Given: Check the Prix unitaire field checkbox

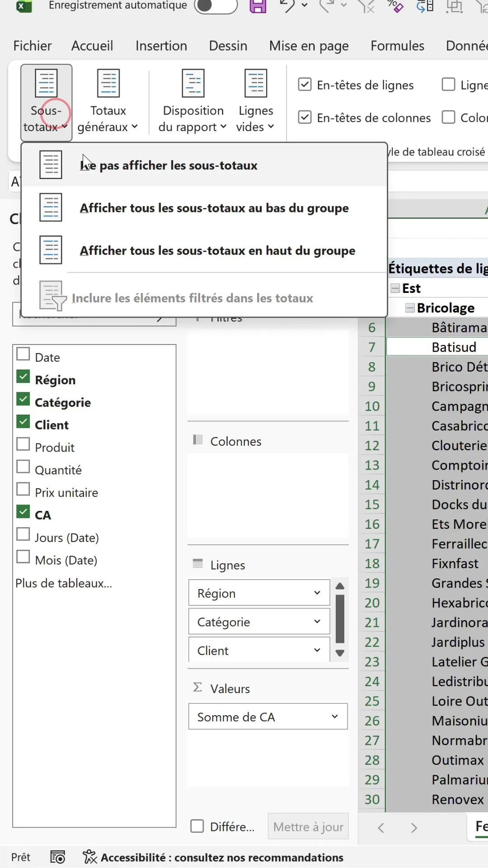Looking at the screenshot, I should [23, 489].
